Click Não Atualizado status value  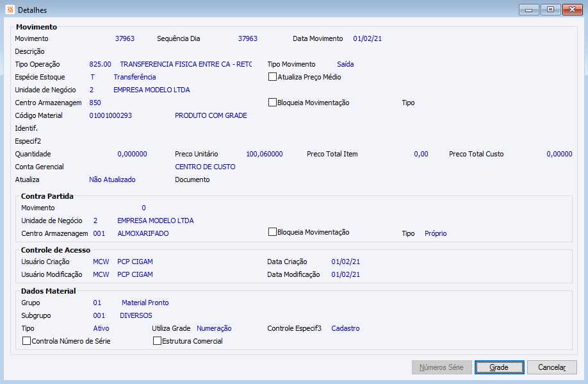pos(112,179)
